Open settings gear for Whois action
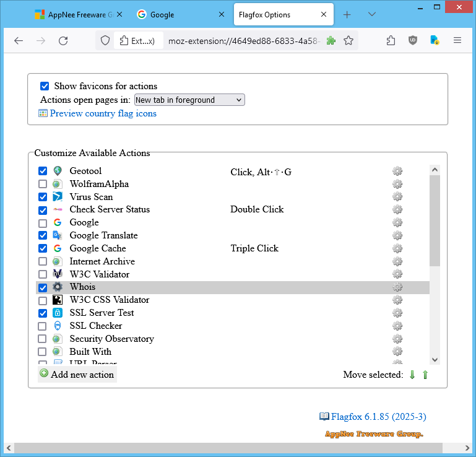 [397, 287]
